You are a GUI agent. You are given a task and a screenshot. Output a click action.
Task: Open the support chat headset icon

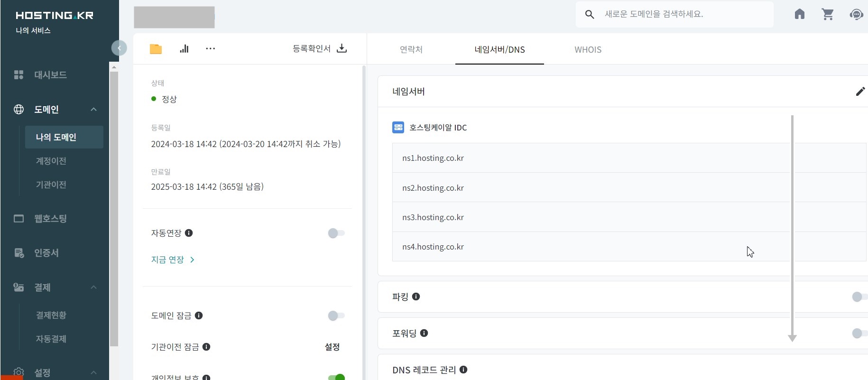tap(856, 14)
